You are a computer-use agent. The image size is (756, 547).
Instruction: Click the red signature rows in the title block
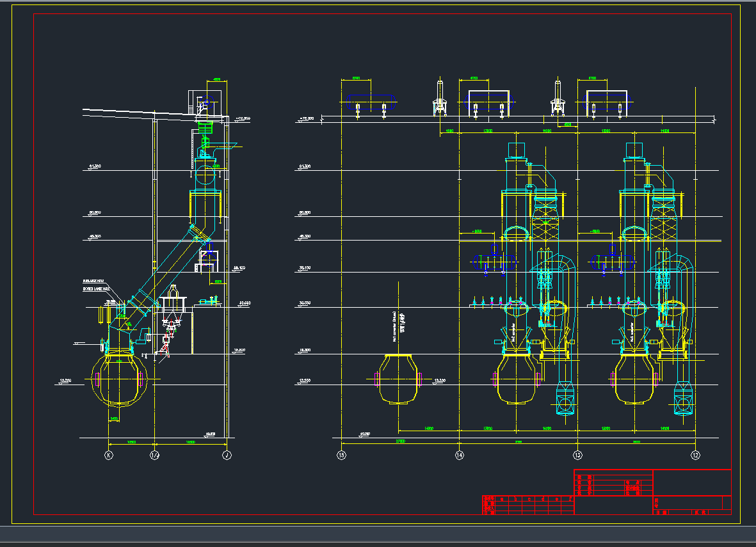pos(613,484)
